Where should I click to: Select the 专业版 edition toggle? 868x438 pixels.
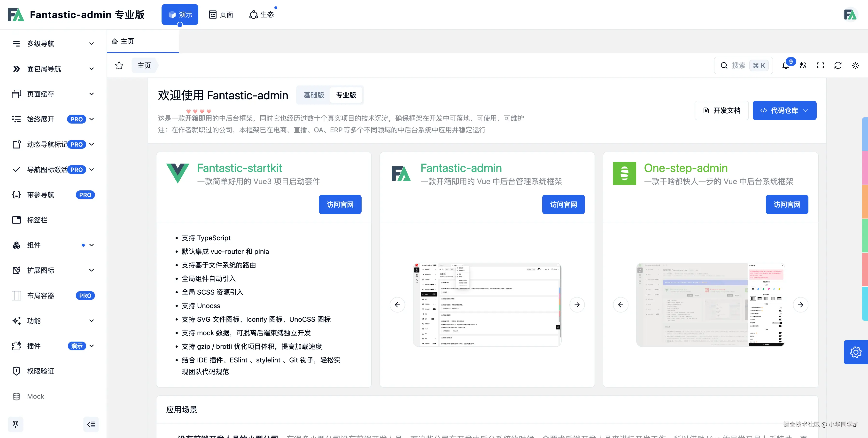pos(346,95)
